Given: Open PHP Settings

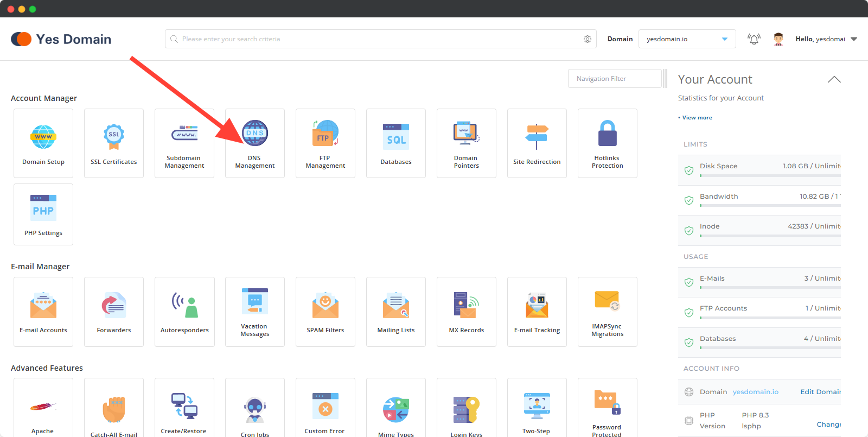Looking at the screenshot, I should [43, 214].
